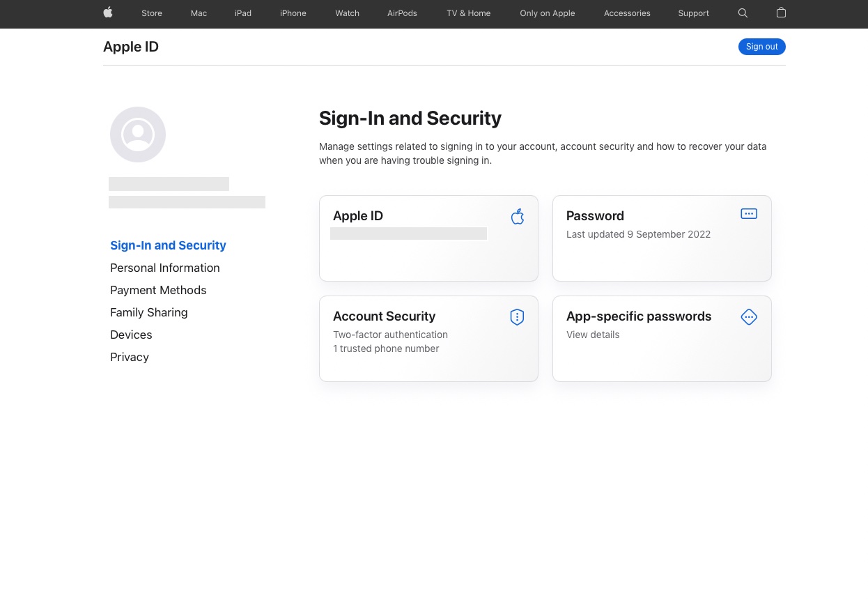Switch to the Personal Information section
This screenshot has height=605, width=868.
coord(165,268)
